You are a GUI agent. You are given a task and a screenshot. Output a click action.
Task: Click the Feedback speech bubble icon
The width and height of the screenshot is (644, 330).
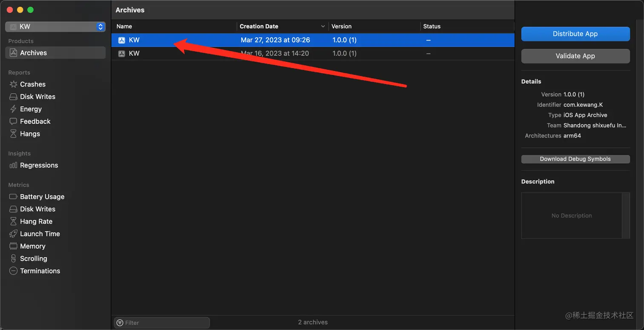[13, 121]
